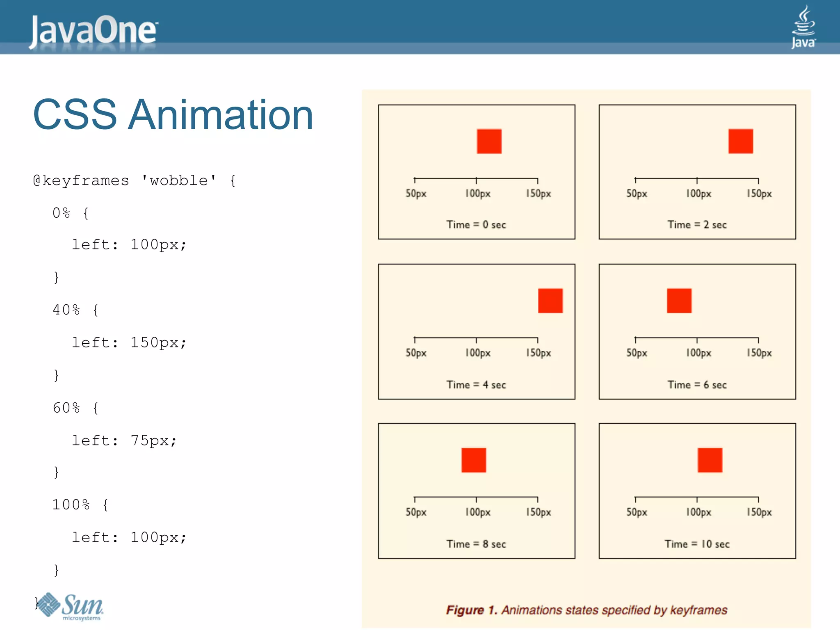Click the 'Time = 0 sec' label
The height and width of the screenshot is (630, 840).
(x=476, y=225)
